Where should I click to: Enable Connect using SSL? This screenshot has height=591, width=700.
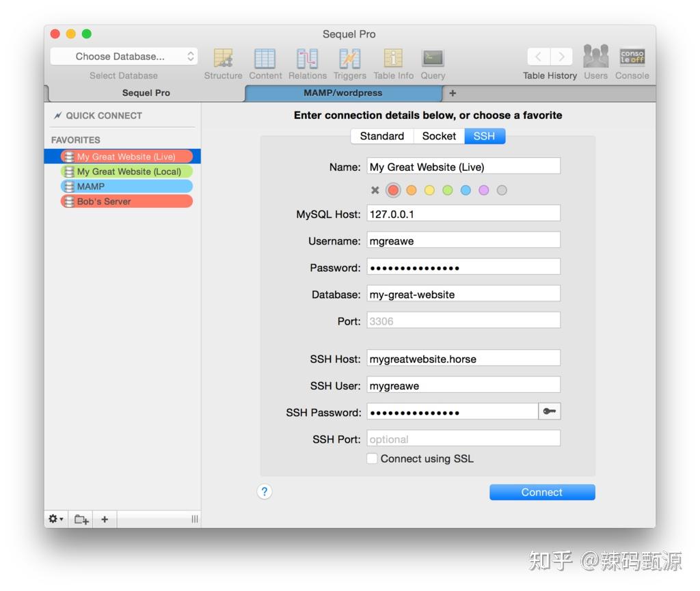coord(372,458)
